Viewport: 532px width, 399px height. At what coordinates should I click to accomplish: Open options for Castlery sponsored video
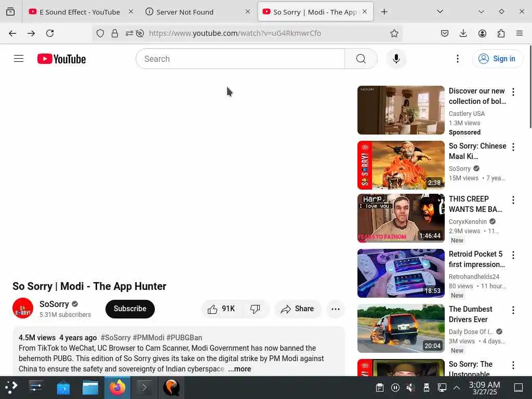[513, 92]
